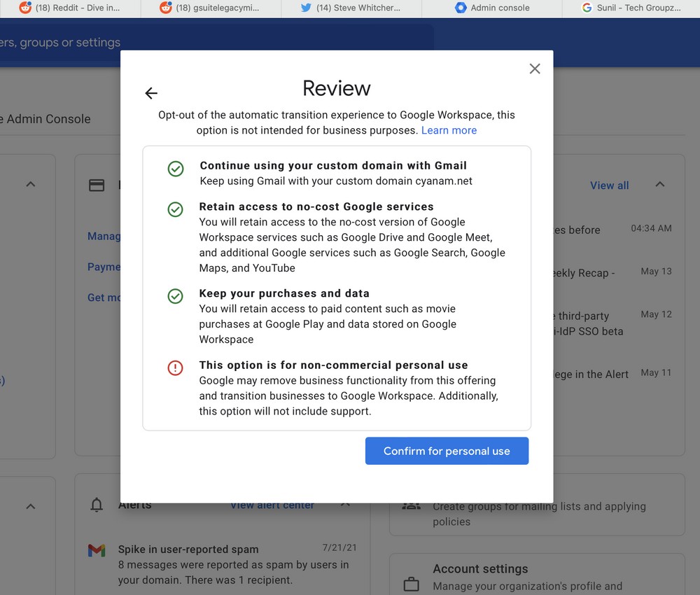Viewport: 700px width, 595px height.
Task: Confirm for personal use
Action: tap(447, 451)
